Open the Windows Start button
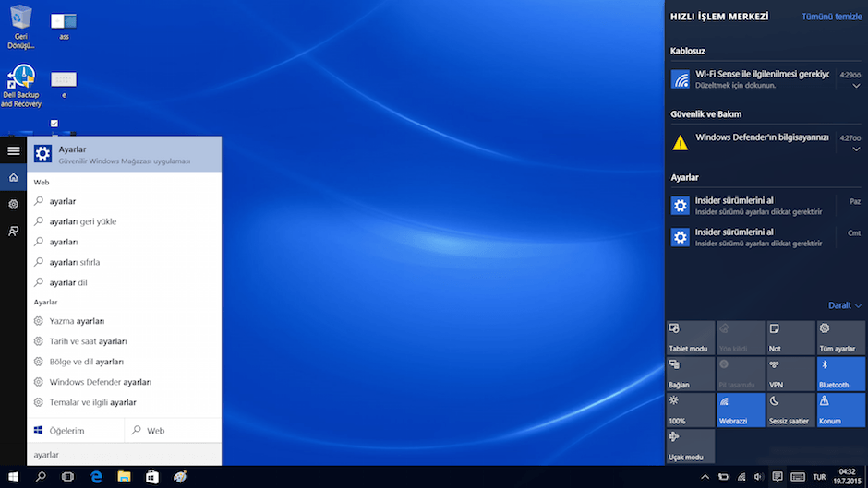 pyautogui.click(x=13, y=476)
